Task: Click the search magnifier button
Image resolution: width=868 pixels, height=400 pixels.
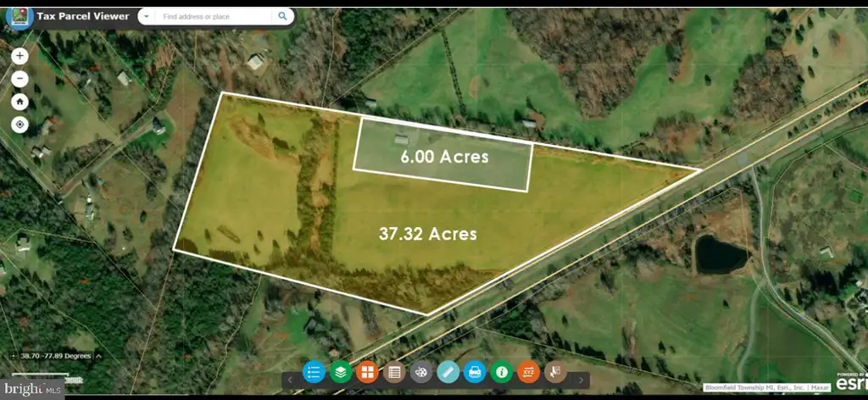Action: tap(282, 17)
